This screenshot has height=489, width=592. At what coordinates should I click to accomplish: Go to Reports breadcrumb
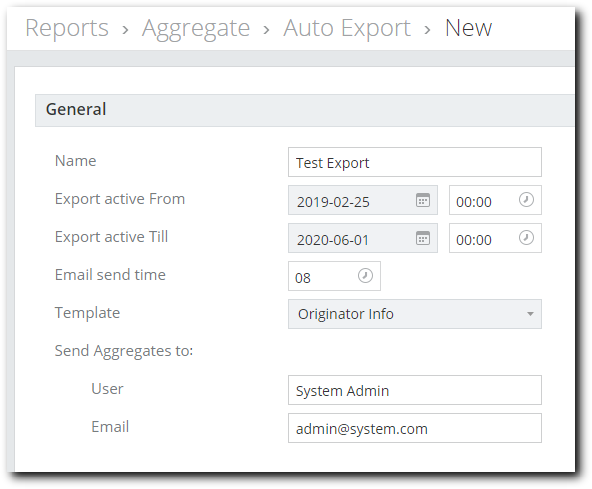click(67, 28)
